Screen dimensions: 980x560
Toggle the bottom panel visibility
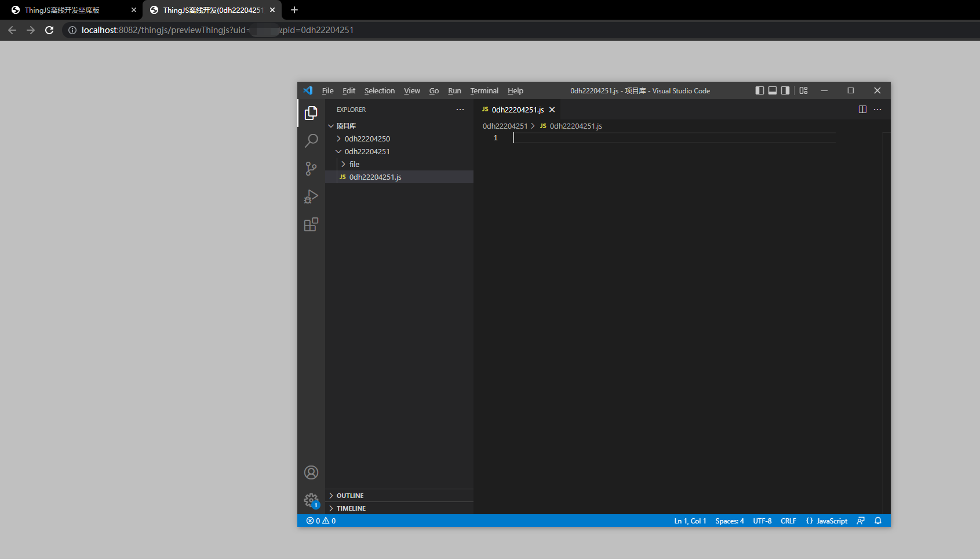(773, 90)
